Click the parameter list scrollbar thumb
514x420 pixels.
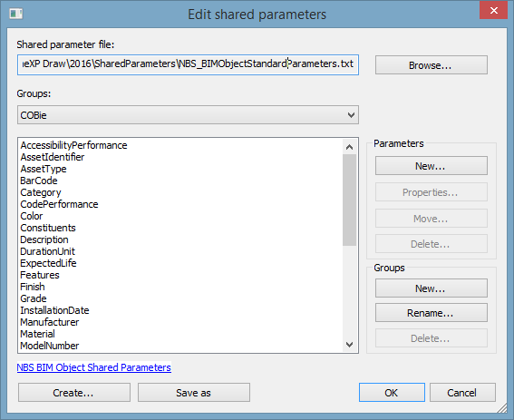tap(349, 200)
